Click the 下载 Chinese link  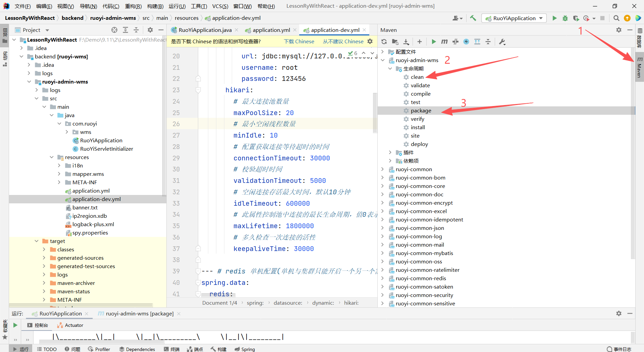[x=299, y=41]
